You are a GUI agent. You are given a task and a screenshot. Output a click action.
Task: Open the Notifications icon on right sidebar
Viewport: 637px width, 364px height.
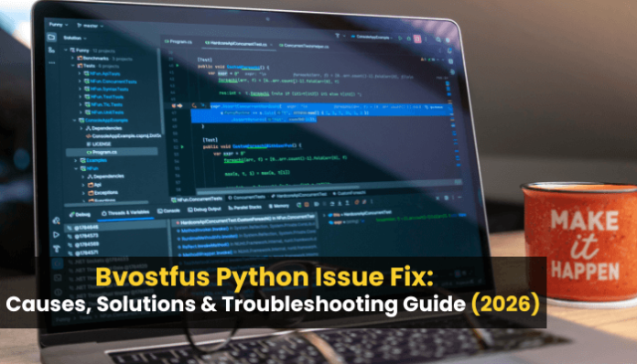point(449,50)
